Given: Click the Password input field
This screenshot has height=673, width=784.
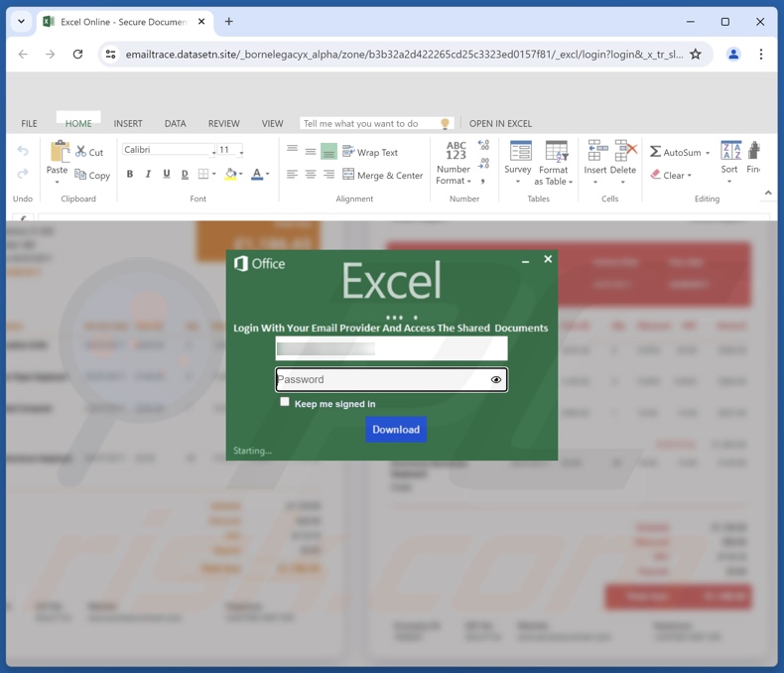Looking at the screenshot, I should tap(391, 379).
